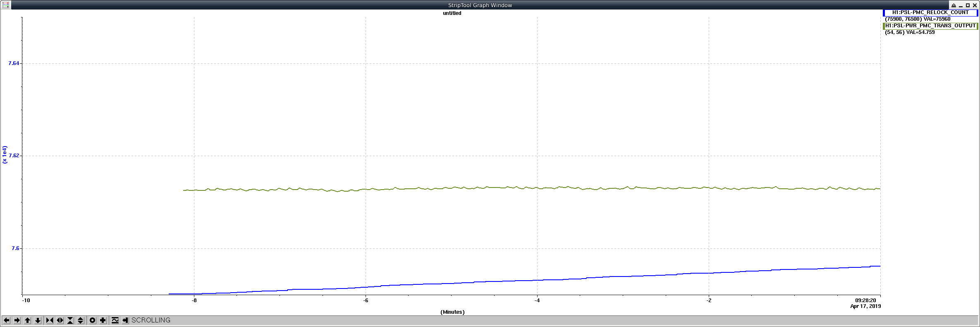Click the -4 x-axis tick label
980x327 pixels.
coord(537,301)
